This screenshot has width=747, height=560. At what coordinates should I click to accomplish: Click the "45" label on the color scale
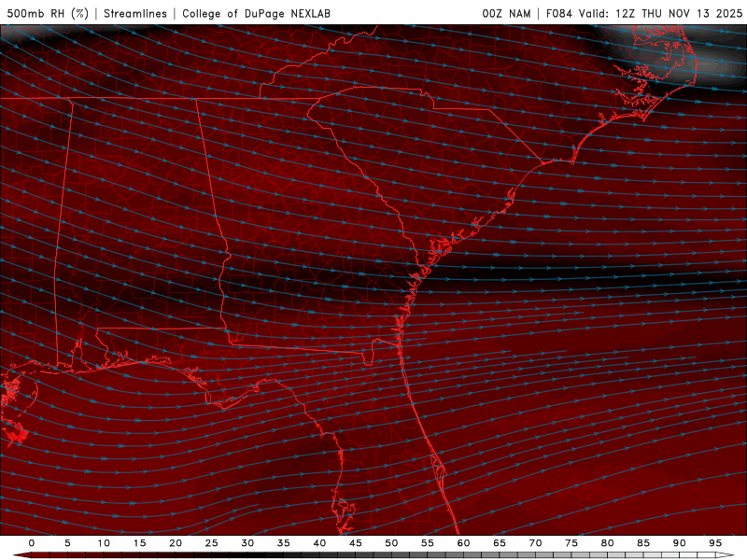(x=356, y=543)
